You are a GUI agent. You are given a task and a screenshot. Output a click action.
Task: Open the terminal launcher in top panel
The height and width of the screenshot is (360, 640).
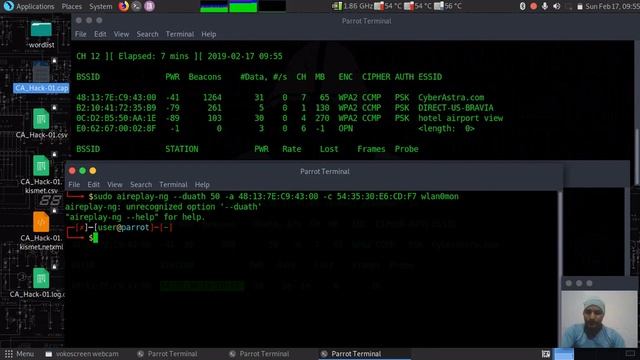pos(137,6)
